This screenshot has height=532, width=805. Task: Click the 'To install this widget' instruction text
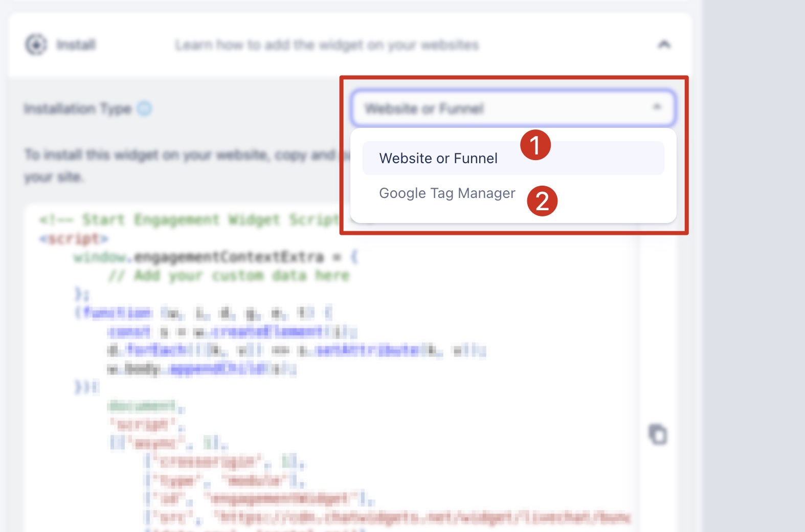pos(179,155)
